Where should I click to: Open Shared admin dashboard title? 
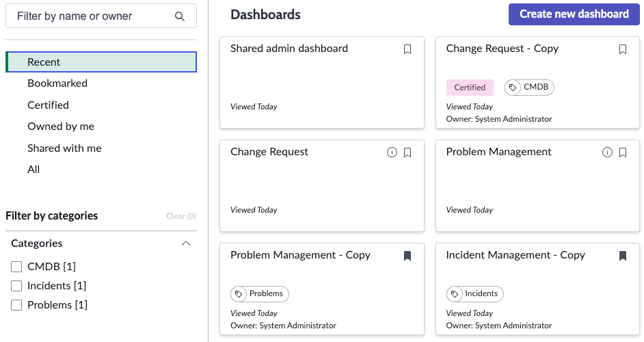289,49
